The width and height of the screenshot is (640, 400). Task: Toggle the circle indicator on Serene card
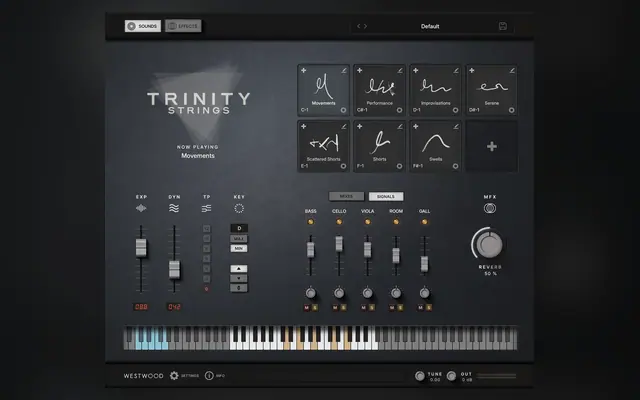[511, 110]
